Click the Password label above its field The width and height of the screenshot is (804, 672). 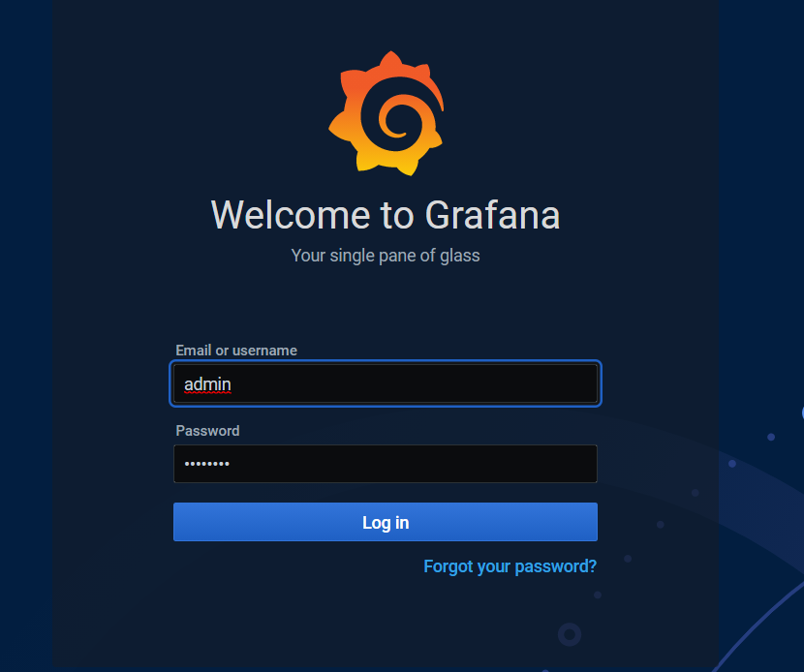point(207,430)
